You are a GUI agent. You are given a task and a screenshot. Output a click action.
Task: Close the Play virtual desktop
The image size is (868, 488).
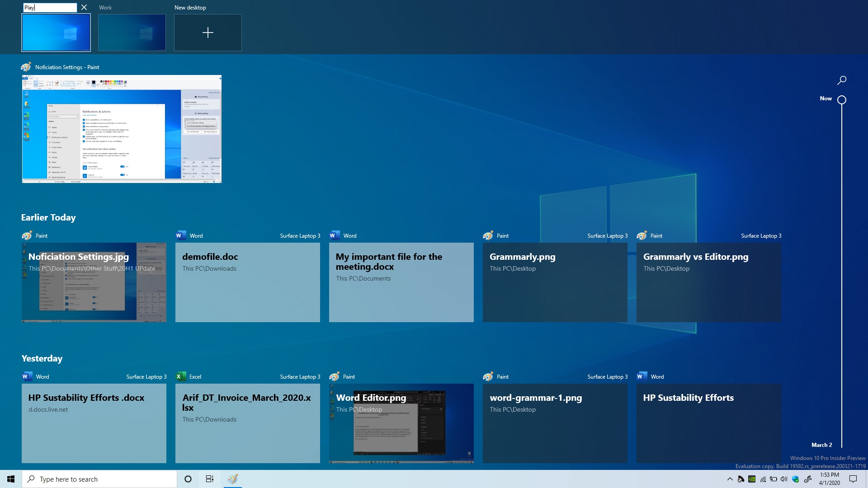pos(84,7)
